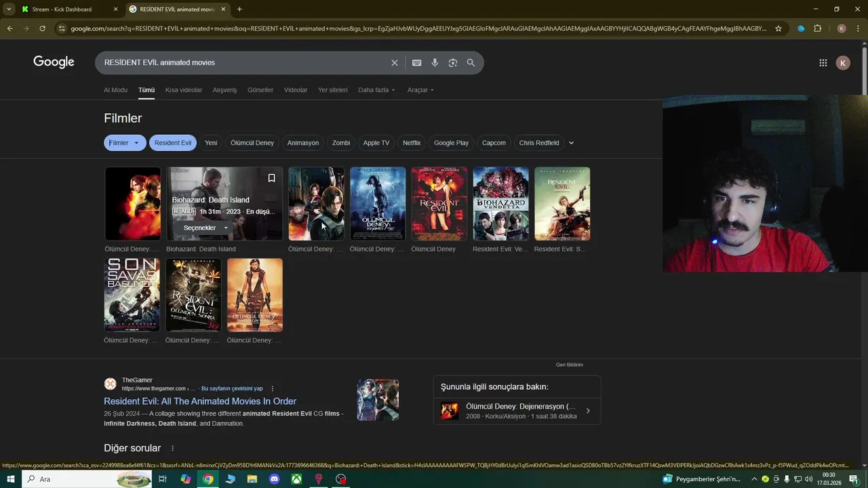This screenshot has width=868, height=488.
Task: Clear the Google search box text
Action: pos(395,62)
